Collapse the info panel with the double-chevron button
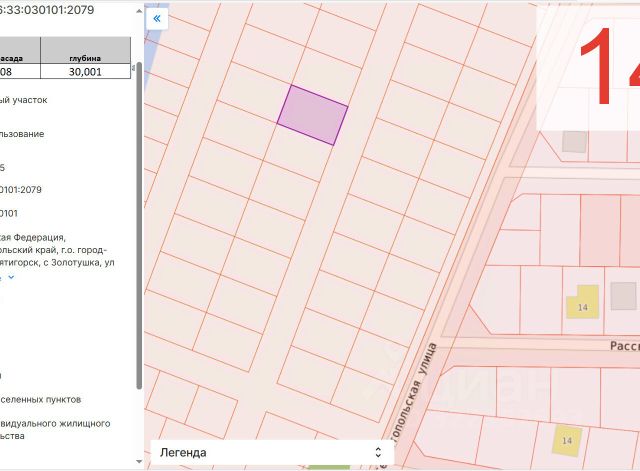Viewport: 640px width, 471px height. click(157, 18)
